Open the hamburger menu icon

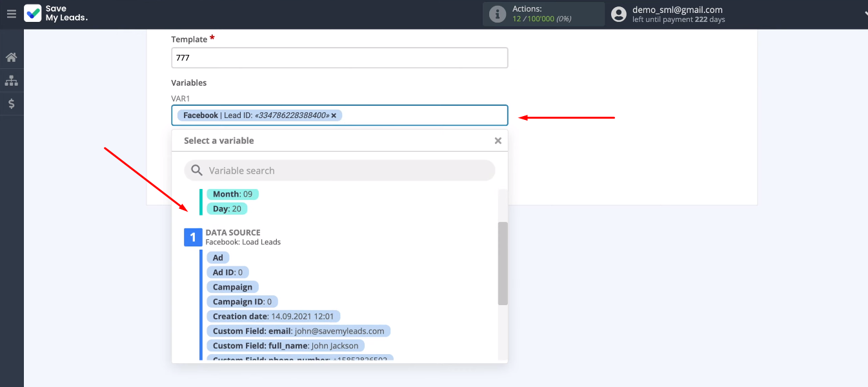11,14
